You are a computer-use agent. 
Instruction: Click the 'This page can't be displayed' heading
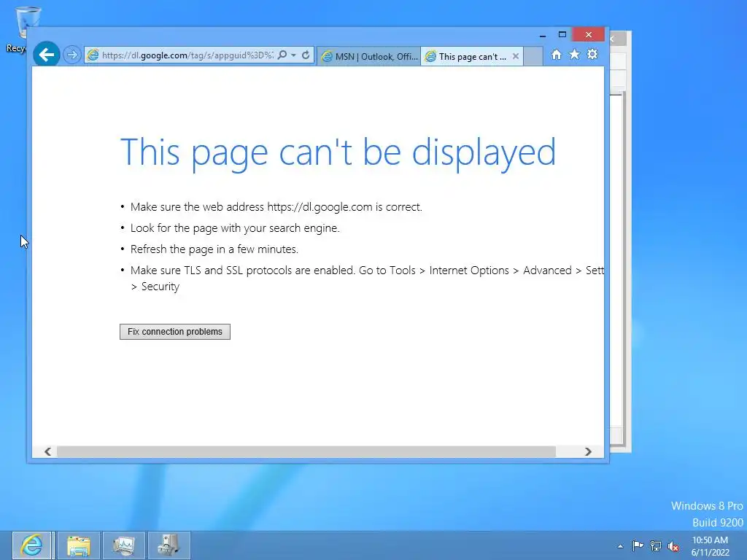[x=338, y=152]
